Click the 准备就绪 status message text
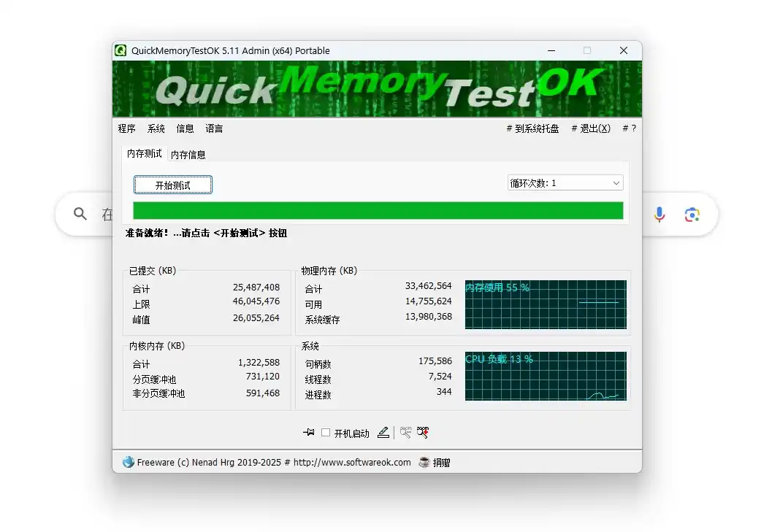Viewport: 780px width, 532px height. pos(206,234)
